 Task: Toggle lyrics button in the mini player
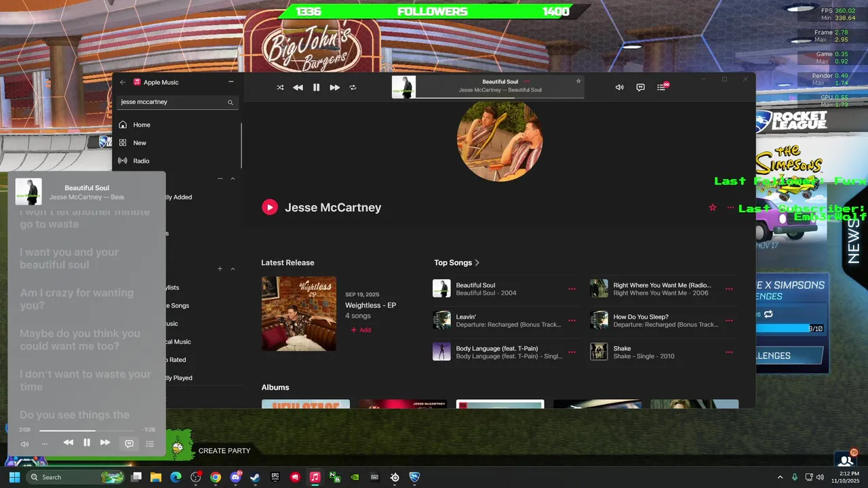(x=129, y=444)
